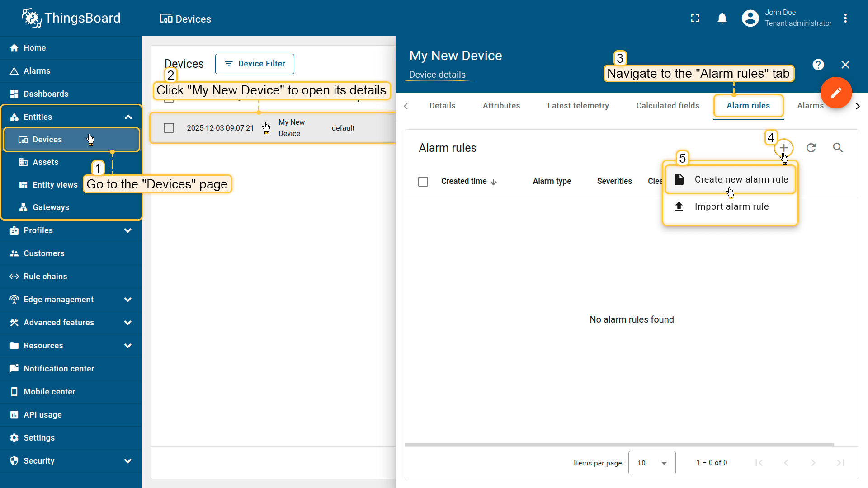Check the My New Device row checkbox
Image resolution: width=868 pixels, height=488 pixels.
pos(169,128)
